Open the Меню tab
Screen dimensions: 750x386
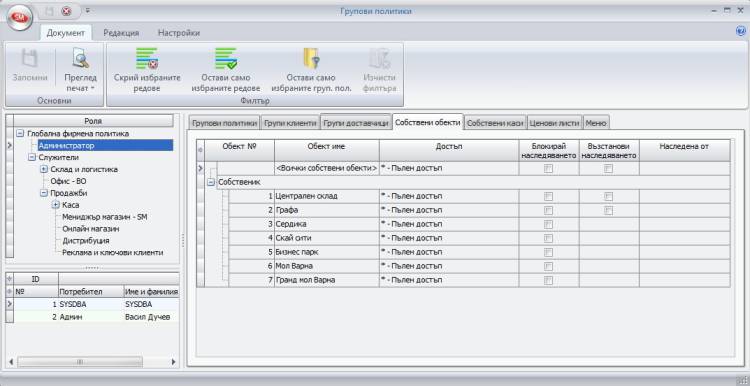596,123
